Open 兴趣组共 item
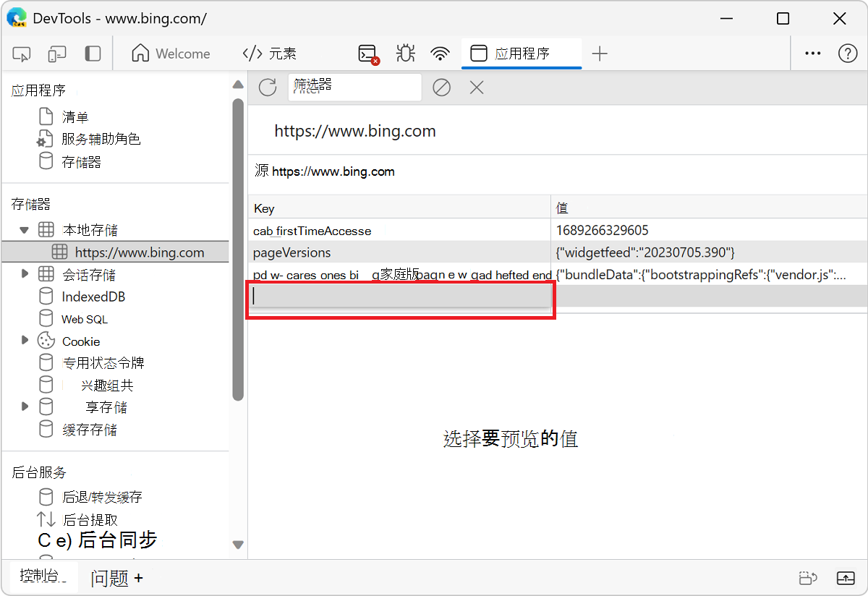 click(x=107, y=386)
